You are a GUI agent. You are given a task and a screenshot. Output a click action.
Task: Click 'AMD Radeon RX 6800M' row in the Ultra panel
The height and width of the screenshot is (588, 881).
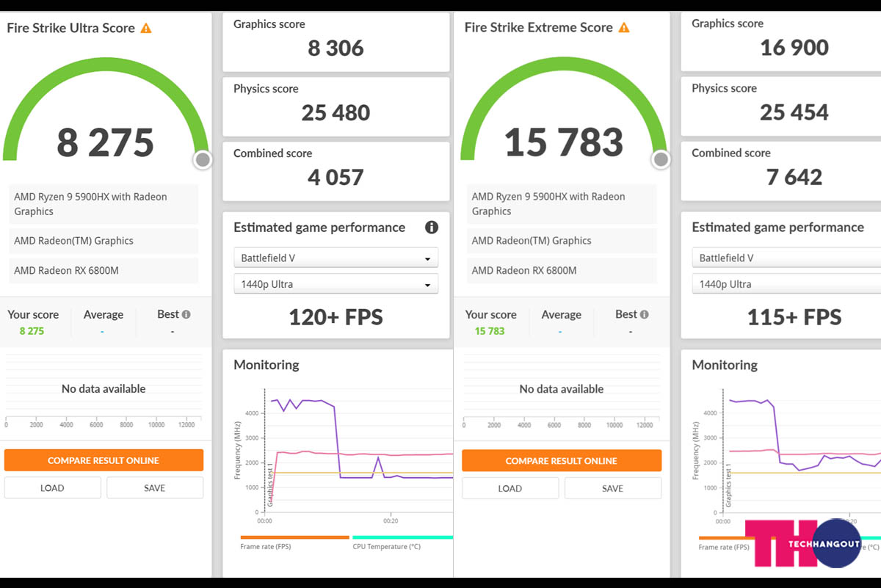pyautogui.click(x=104, y=271)
